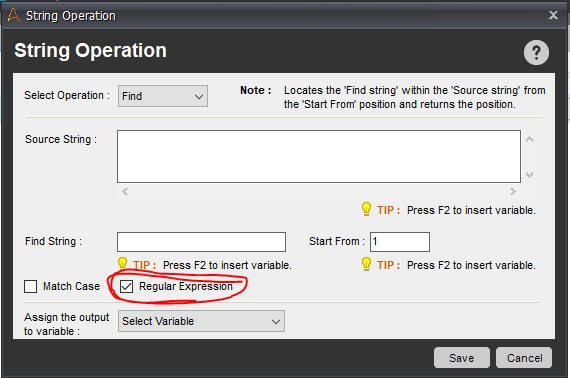Viewport: 570px width, 378px height.
Task: Click the Source String scroll right arrow
Action: (513, 192)
